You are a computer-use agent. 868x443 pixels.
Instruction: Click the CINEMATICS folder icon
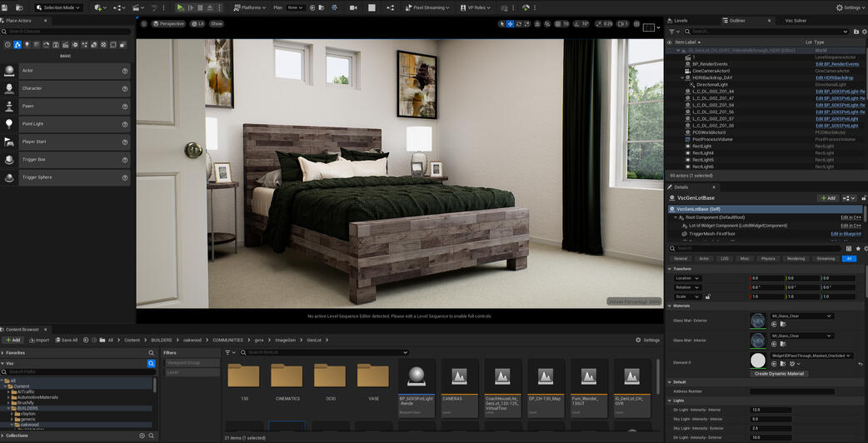(287, 376)
